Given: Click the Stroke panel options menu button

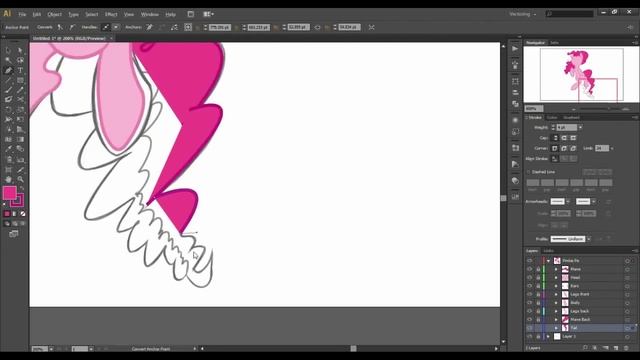Looking at the screenshot, I should click(635, 118).
